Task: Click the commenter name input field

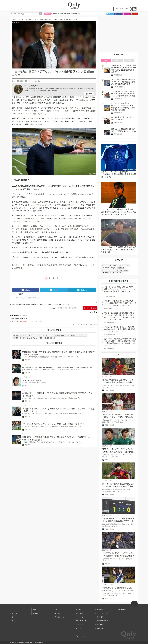Action: (69, 308)
